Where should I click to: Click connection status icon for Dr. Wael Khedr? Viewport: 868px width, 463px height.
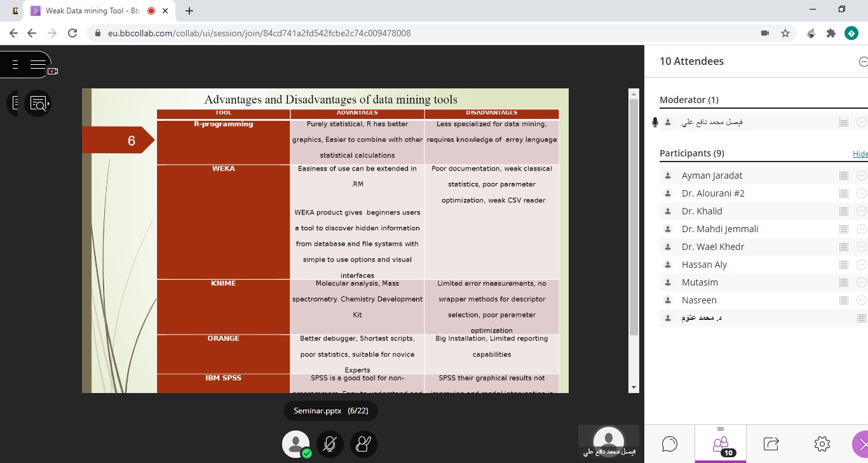click(844, 247)
